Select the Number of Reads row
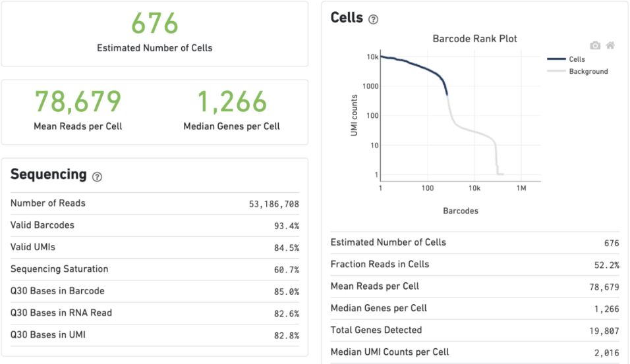Viewport: 630px width, 364px height. pyautogui.click(x=155, y=203)
